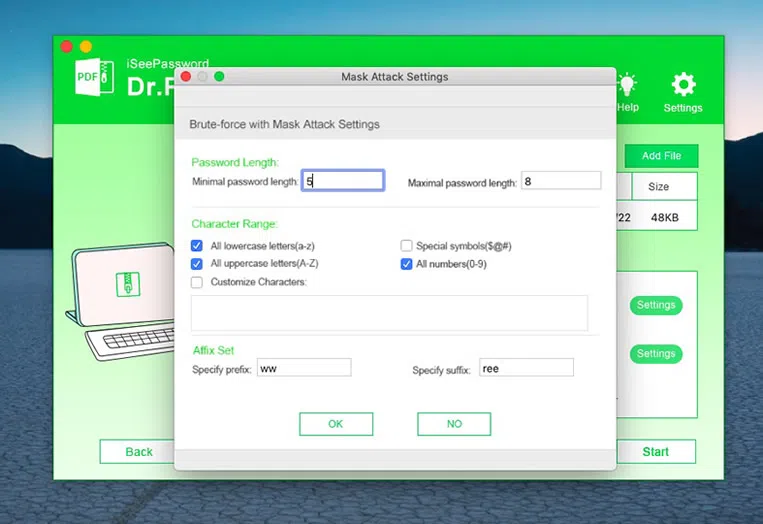The width and height of the screenshot is (763, 524).
Task: Click the Add File button
Action: [661, 156]
